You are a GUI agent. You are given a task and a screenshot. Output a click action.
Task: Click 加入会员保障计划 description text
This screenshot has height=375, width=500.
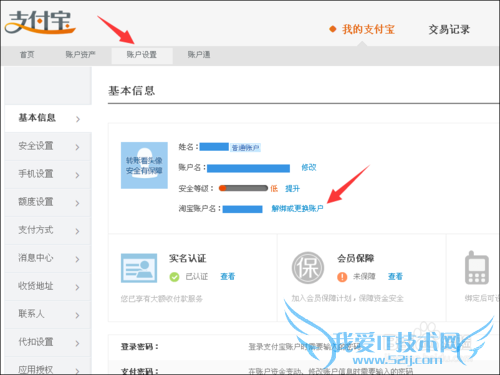(348, 298)
